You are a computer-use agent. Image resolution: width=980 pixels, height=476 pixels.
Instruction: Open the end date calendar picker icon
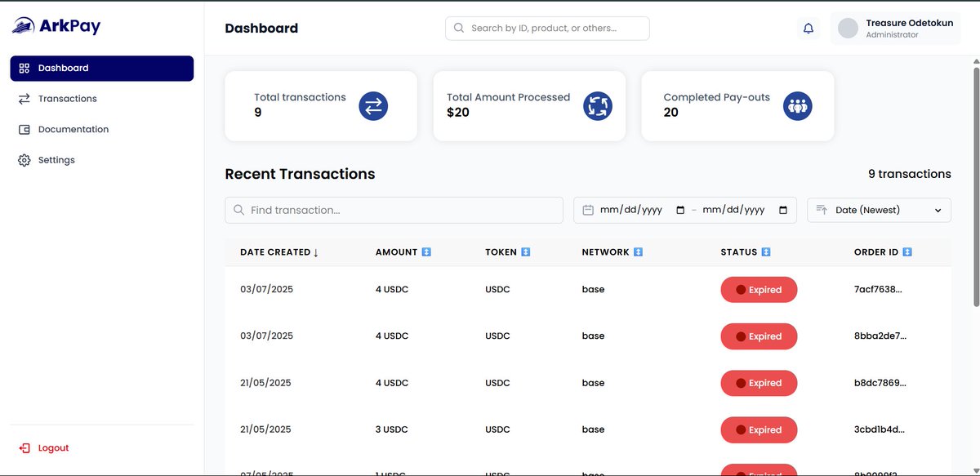pyautogui.click(x=783, y=210)
